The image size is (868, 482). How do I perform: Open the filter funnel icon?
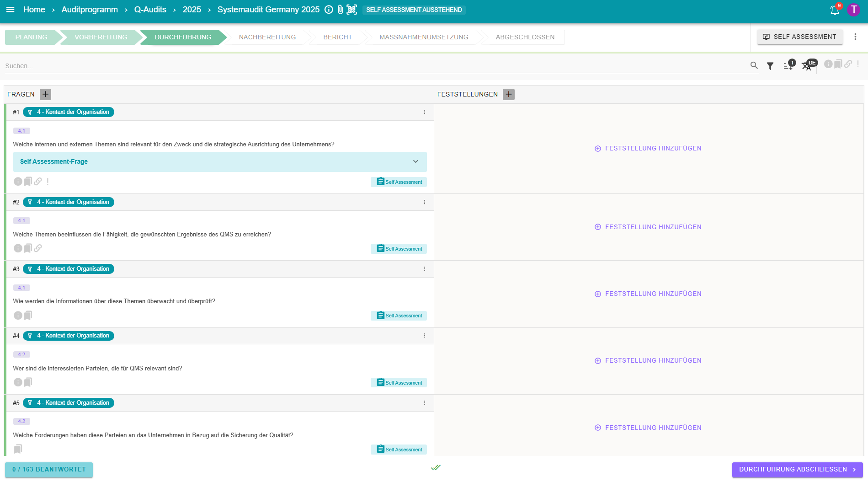click(770, 66)
